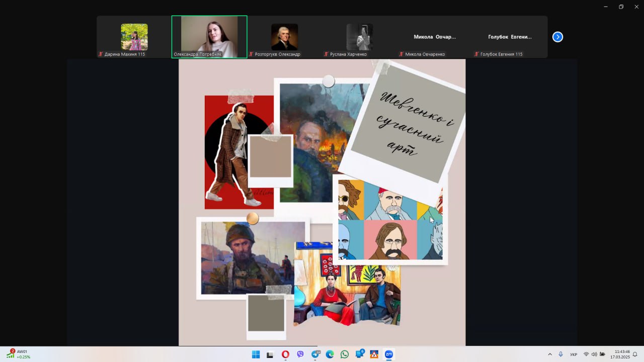Open notification center bell icon
644x362 pixels.
(635, 354)
